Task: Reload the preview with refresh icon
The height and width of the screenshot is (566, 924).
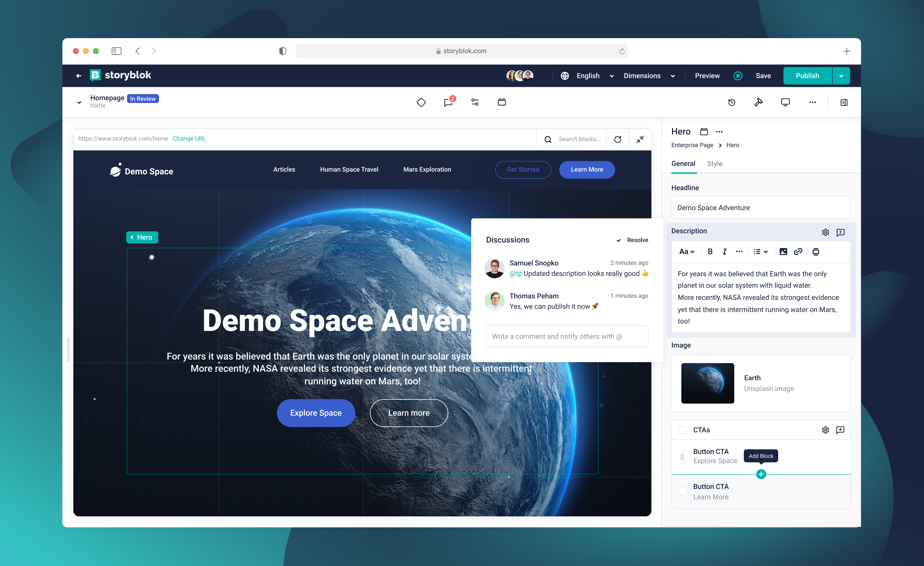Action: 618,139
